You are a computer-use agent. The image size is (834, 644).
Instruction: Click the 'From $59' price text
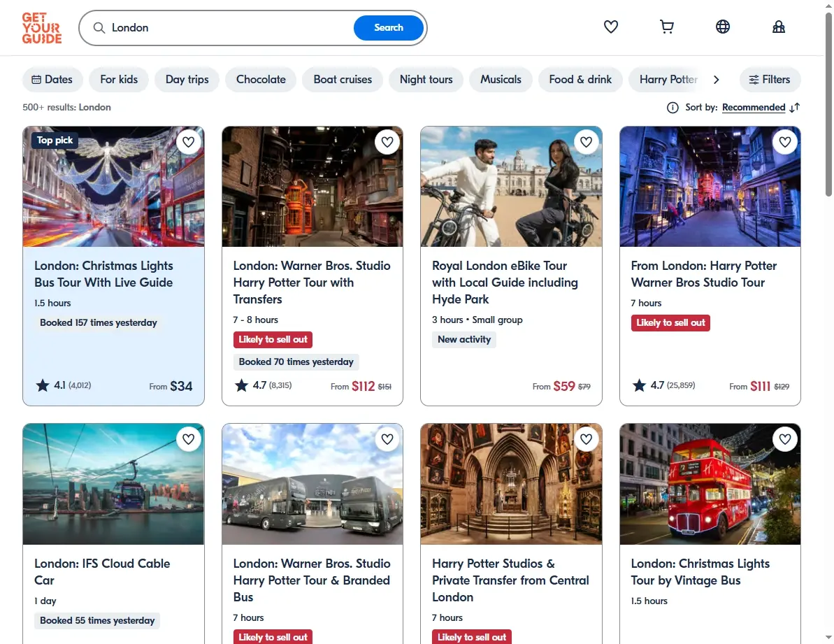point(554,386)
